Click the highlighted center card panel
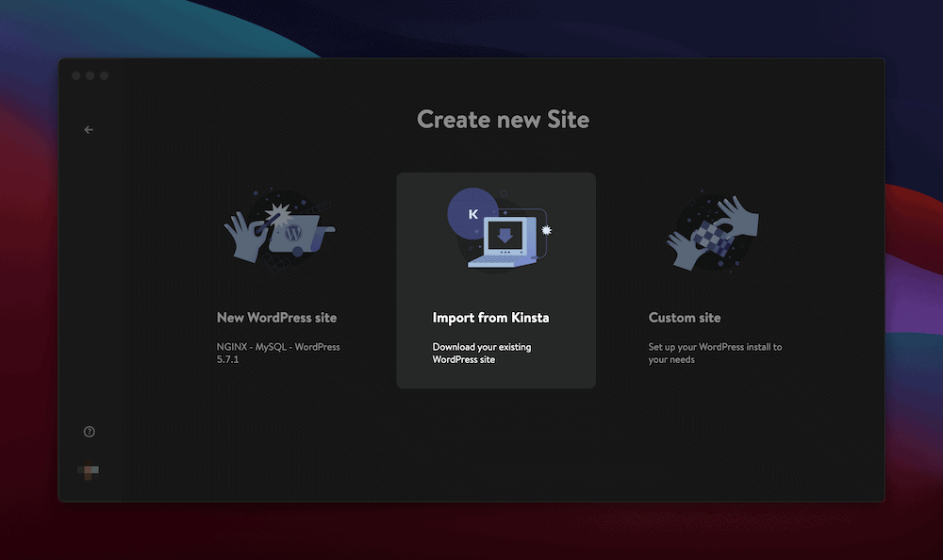This screenshot has height=560, width=943. pos(496,279)
